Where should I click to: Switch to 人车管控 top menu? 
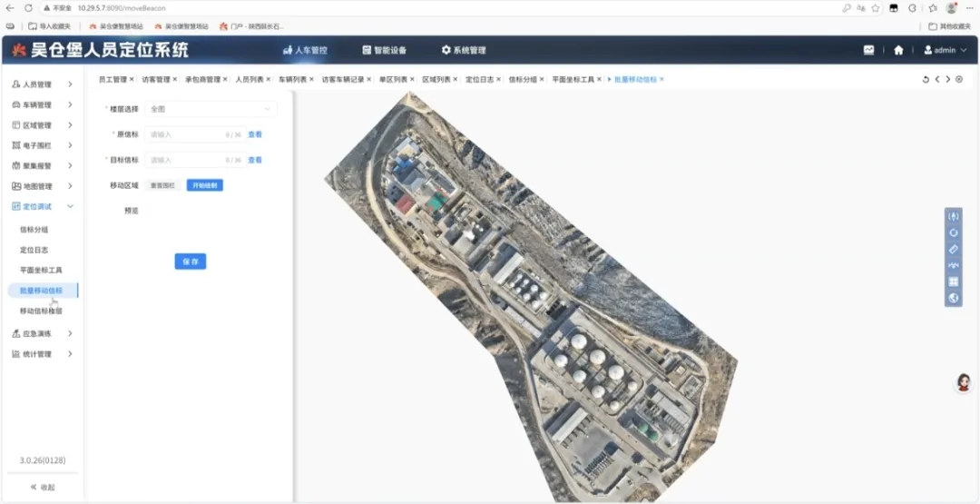tap(305, 50)
